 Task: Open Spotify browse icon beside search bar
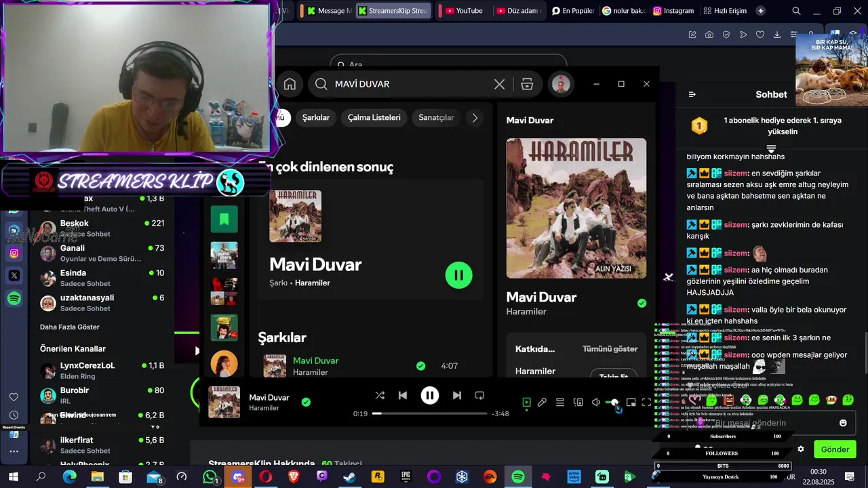coord(527,84)
